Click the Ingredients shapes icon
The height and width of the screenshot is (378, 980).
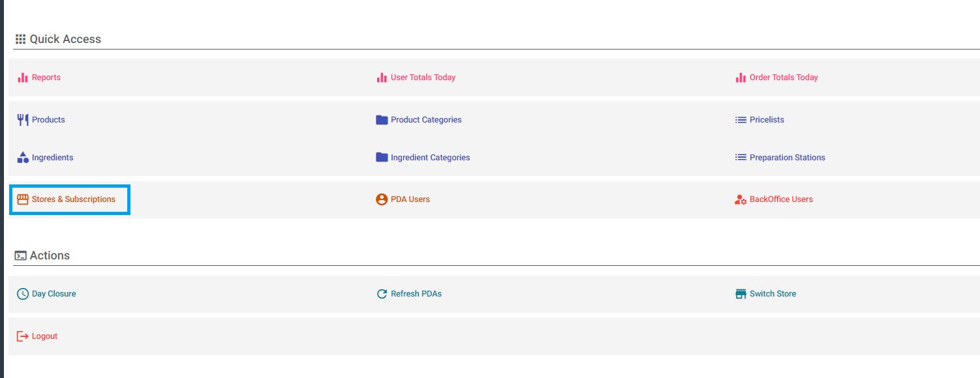tap(23, 158)
